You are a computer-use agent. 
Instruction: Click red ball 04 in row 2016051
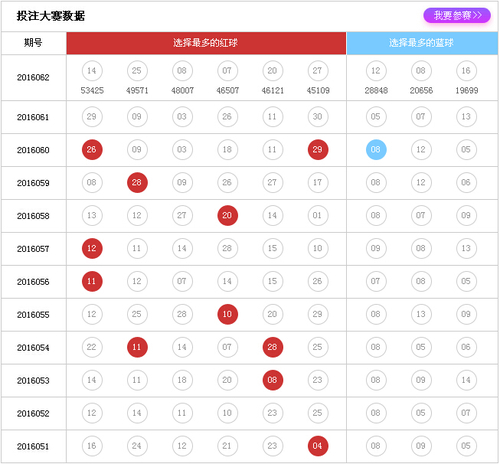tap(318, 446)
